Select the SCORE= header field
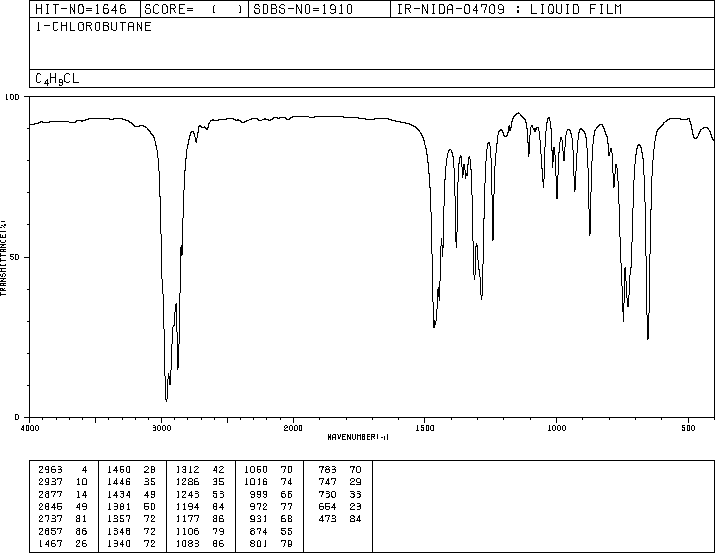The image size is (715, 553). (x=193, y=9)
